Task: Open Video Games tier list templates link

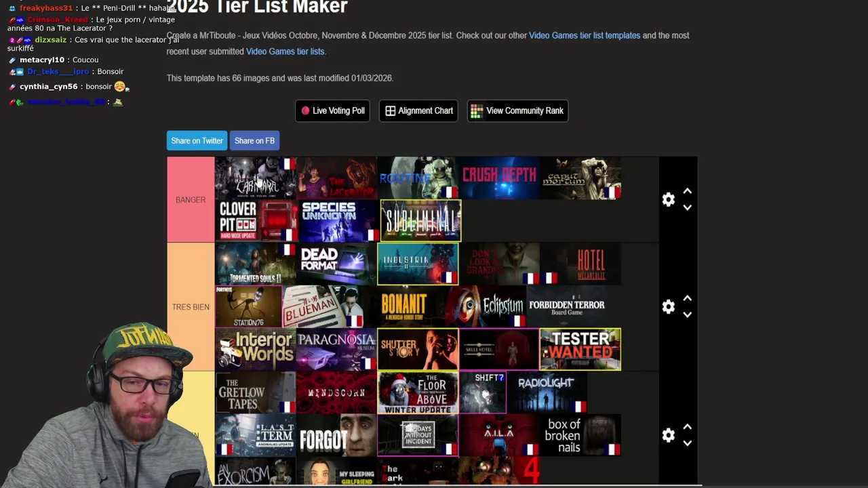Action: click(x=585, y=35)
